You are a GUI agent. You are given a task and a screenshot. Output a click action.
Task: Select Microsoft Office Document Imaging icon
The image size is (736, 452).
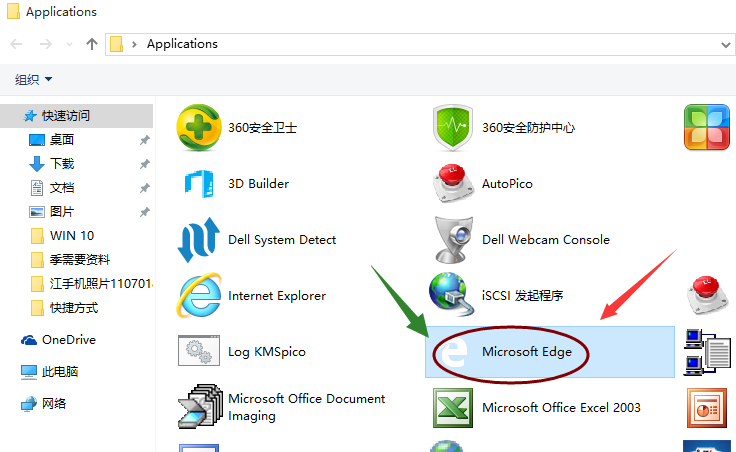tap(198, 408)
